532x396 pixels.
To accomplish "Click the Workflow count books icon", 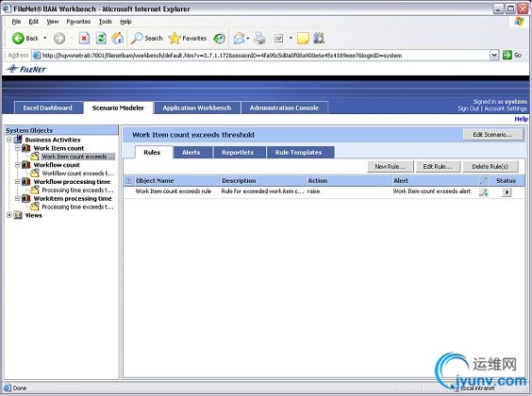I will click(x=26, y=165).
